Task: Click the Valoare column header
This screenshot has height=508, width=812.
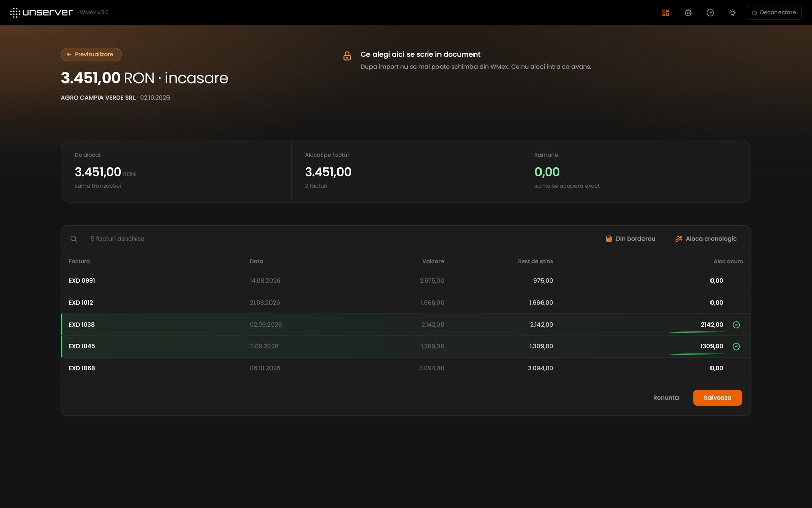Action: [433, 261]
